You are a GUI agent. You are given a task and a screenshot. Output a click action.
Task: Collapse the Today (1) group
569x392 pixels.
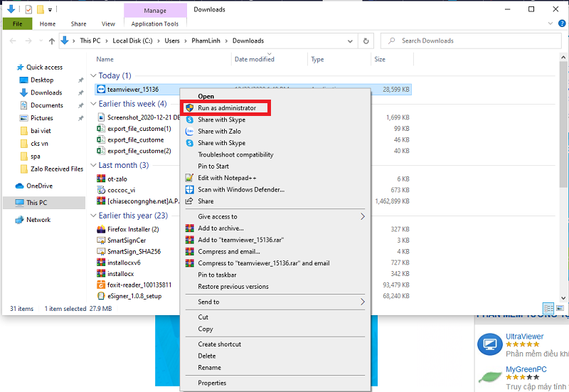[94, 75]
